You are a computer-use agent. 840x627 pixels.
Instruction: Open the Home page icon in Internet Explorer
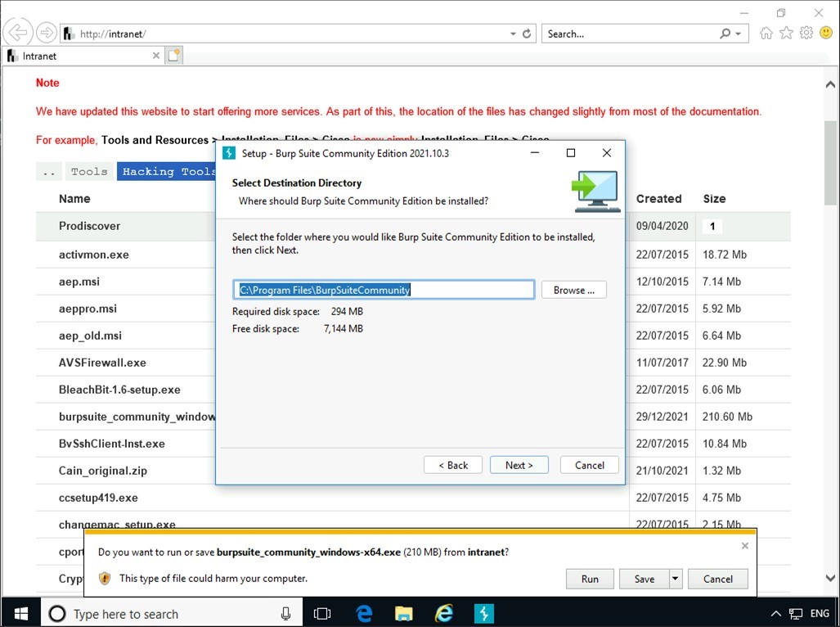point(766,34)
